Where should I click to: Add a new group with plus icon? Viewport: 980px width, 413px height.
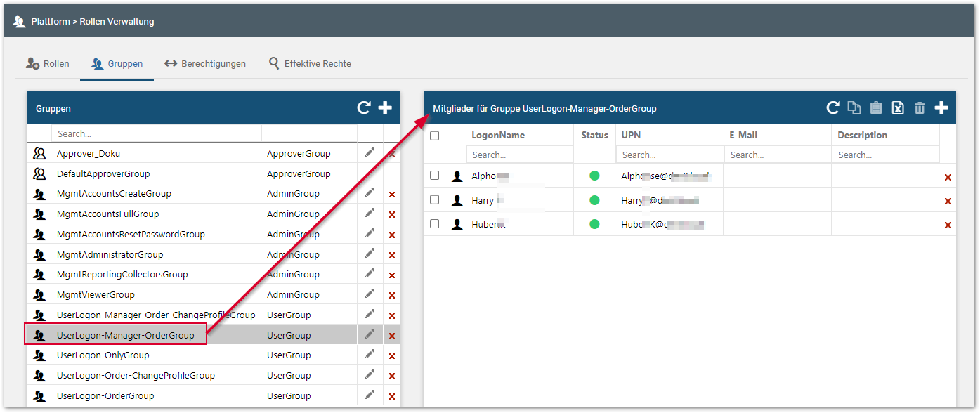tap(385, 108)
